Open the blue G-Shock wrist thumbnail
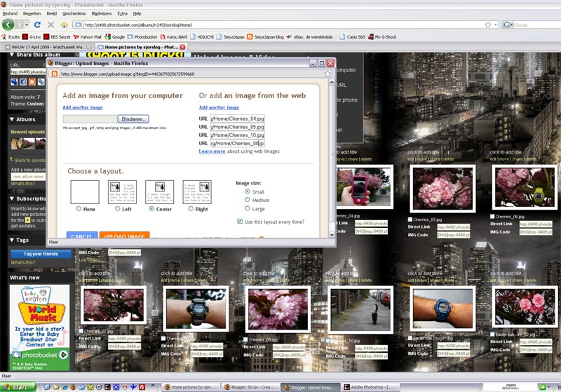561x392 pixels. 442,309
